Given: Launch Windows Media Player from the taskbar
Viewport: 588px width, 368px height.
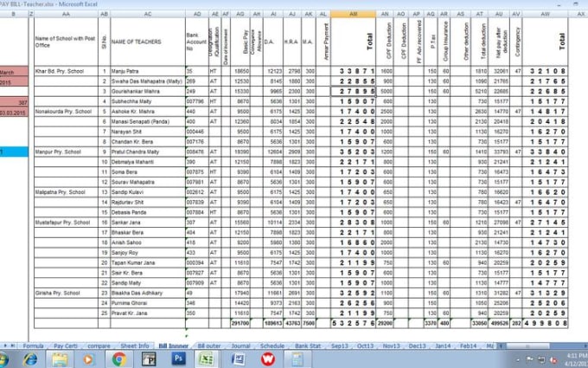Looking at the screenshot, I should pos(88,359).
